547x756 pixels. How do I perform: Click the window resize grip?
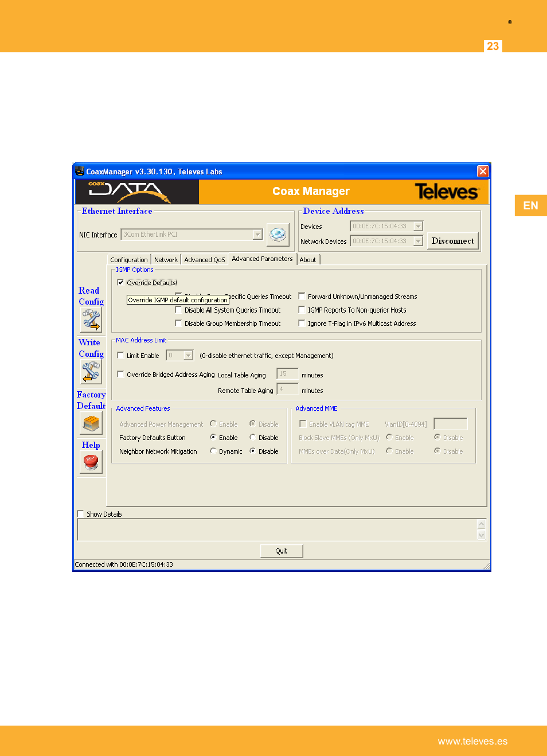(486, 566)
